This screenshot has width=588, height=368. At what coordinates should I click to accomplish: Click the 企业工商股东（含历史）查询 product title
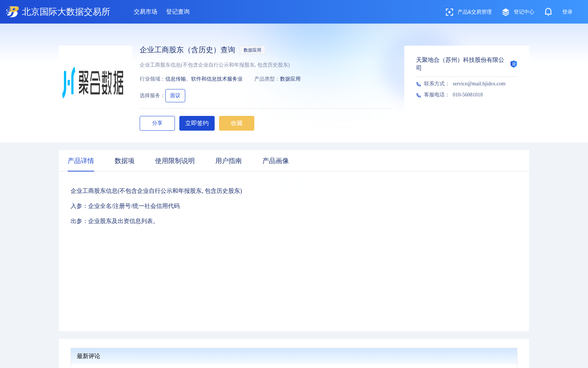(187, 50)
